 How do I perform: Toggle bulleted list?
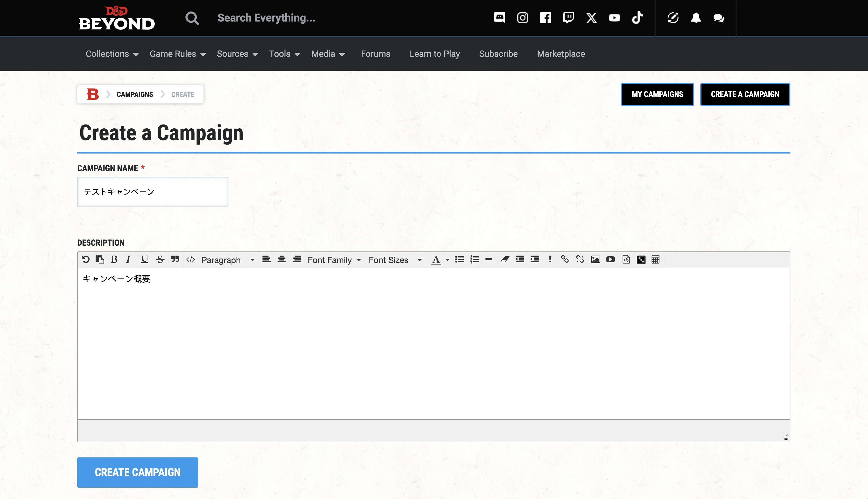pyautogui.click(x=459, y=259)
